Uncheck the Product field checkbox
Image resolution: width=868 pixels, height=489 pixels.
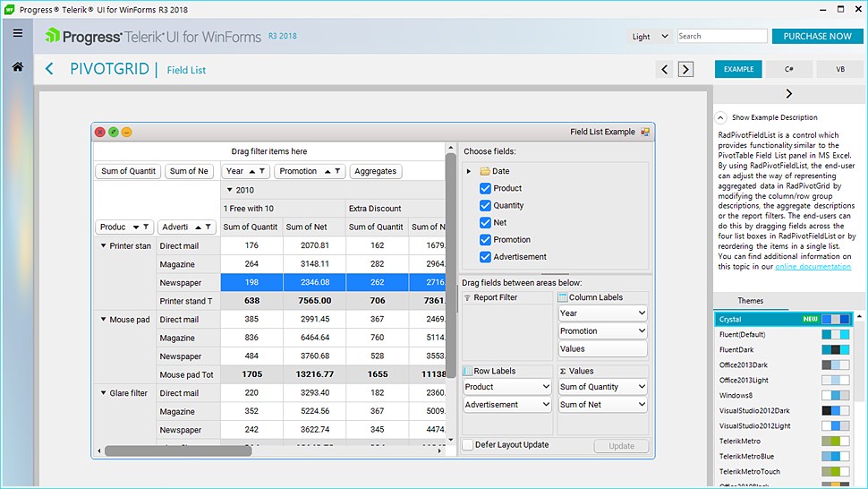point(485,188)
